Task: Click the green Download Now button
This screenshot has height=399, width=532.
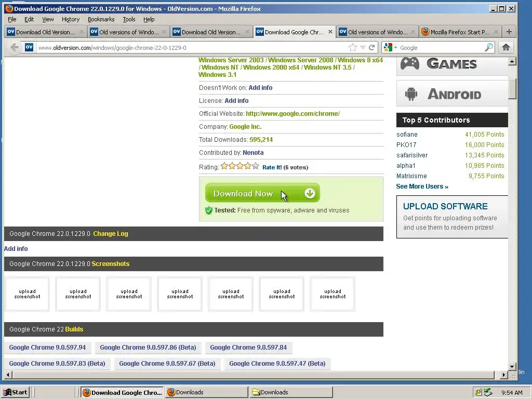Action: tap(262, 193)
